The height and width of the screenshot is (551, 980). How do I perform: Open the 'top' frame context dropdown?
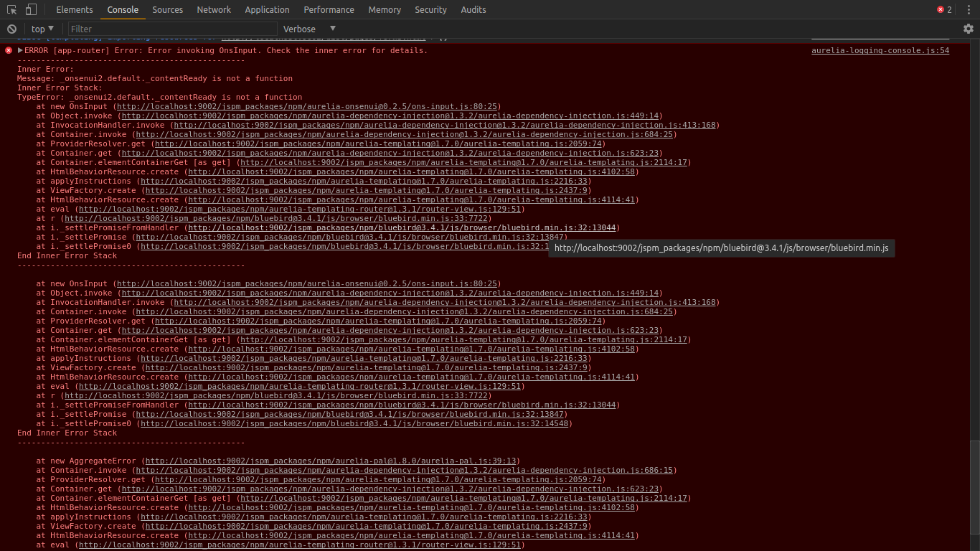coord(41,29)
